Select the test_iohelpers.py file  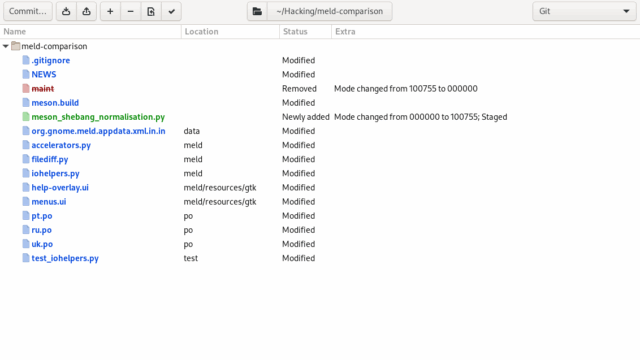pos(65,258)
